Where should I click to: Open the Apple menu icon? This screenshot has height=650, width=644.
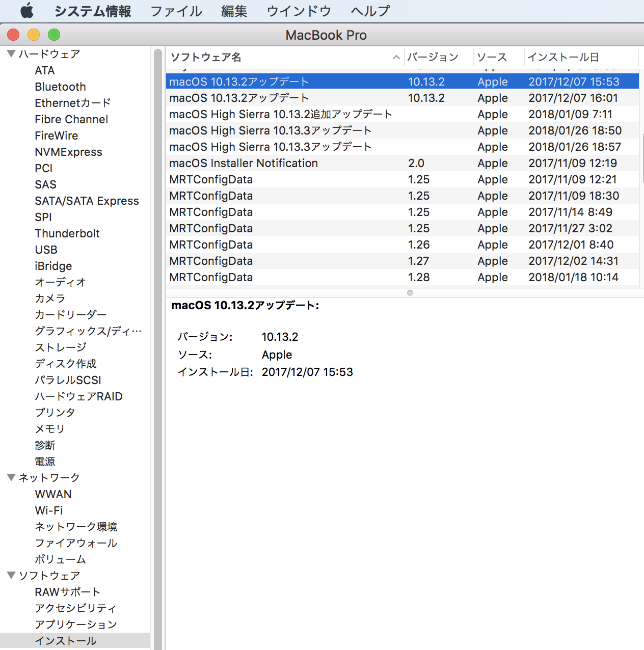tap(26, 11)
